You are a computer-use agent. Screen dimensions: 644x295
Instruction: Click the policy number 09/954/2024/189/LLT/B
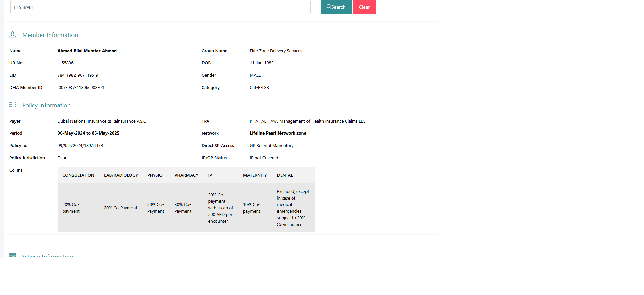(x=80, y=146)
